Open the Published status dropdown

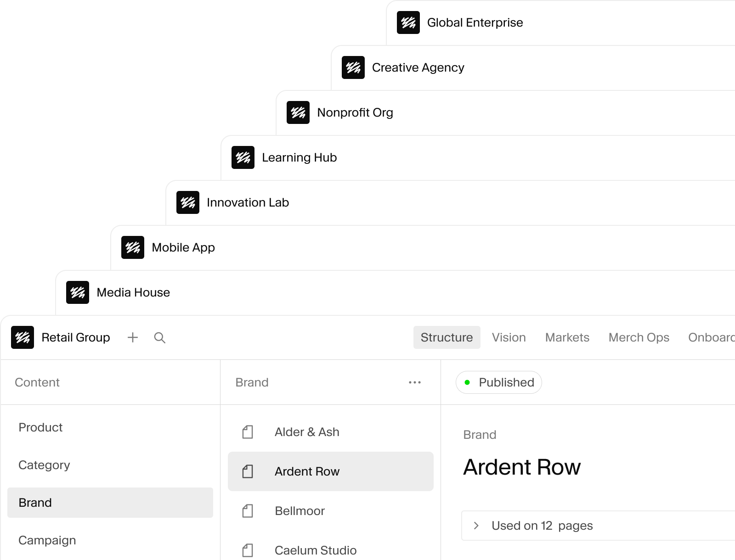(x=499, y=382)
